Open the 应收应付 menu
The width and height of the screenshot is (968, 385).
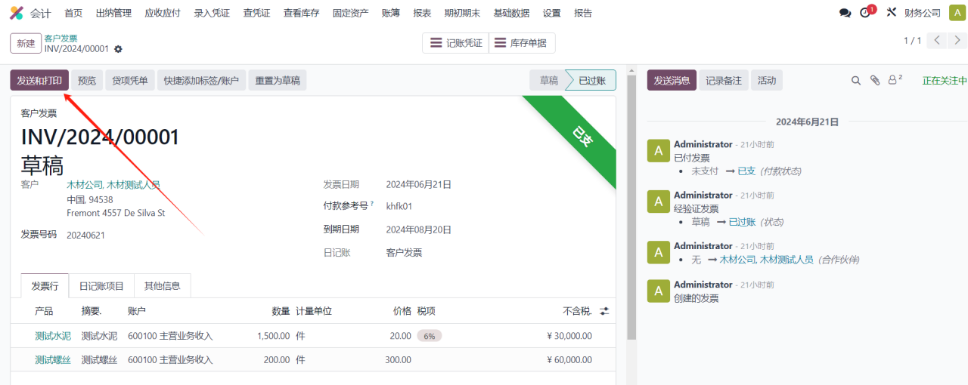point(162,13)
